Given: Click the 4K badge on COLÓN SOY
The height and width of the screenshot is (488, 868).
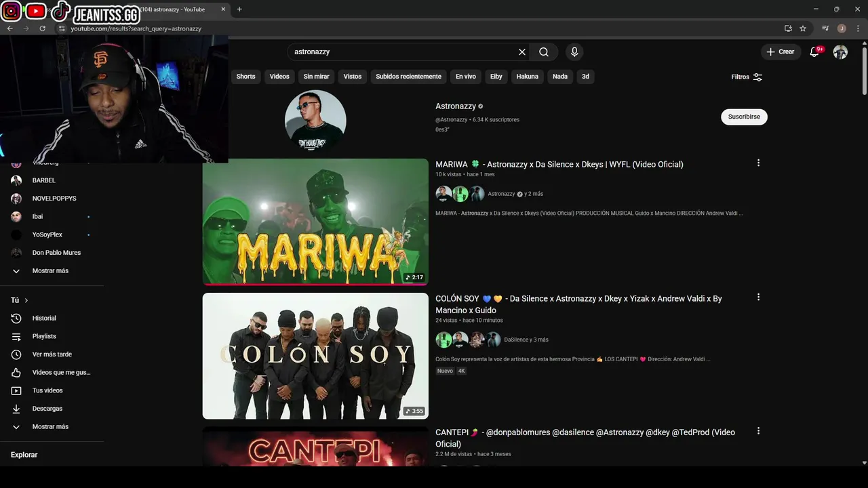Looking at the screenshot, I should (x=462, y=371).
